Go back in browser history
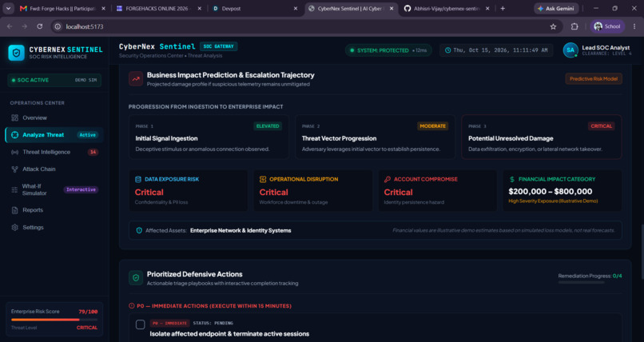 [x=10, y=26]
